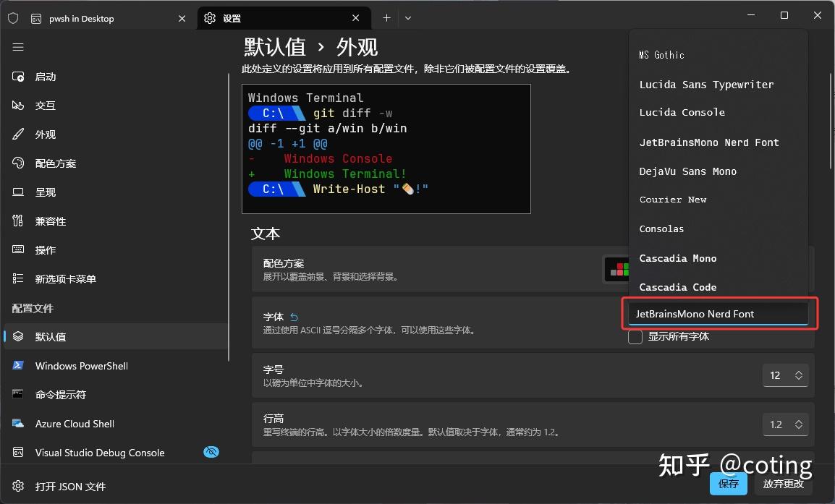Screen dimensions: 835x504
Task: Click the Azure Cloud Shell profile icon
Action: (18, 424)
